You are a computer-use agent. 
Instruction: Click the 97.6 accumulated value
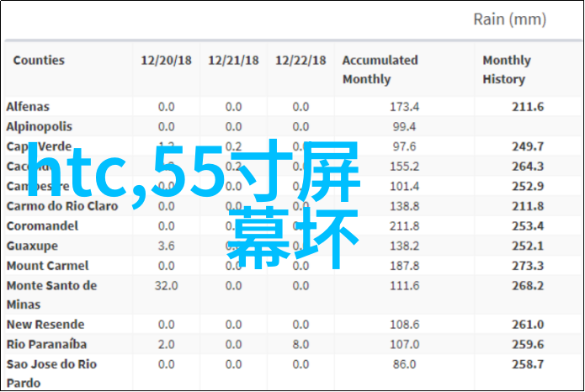404,146
